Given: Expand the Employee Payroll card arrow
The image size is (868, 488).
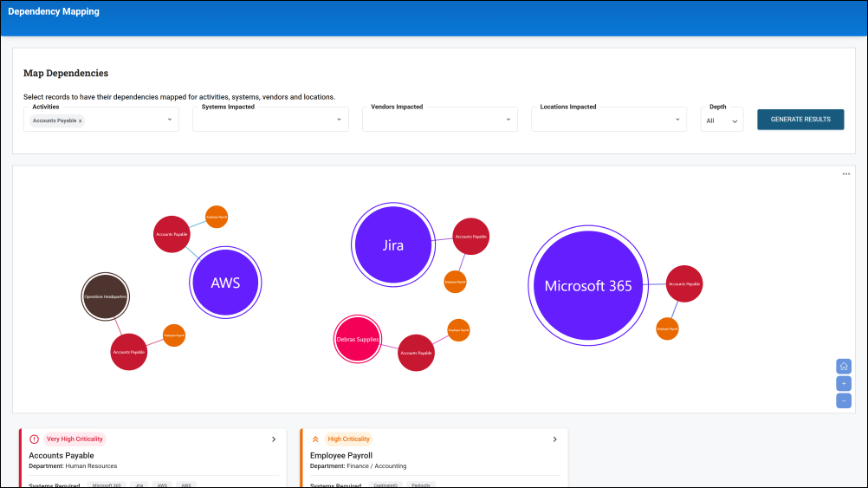Looking at the screenshot, I should pyautogui.click(x=554, y=439).
